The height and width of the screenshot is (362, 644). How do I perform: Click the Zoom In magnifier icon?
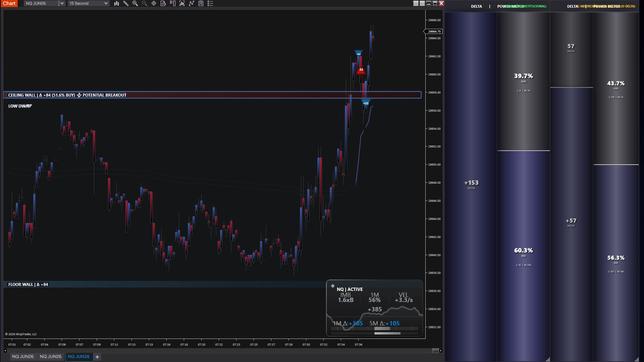[x=135, y=3]
